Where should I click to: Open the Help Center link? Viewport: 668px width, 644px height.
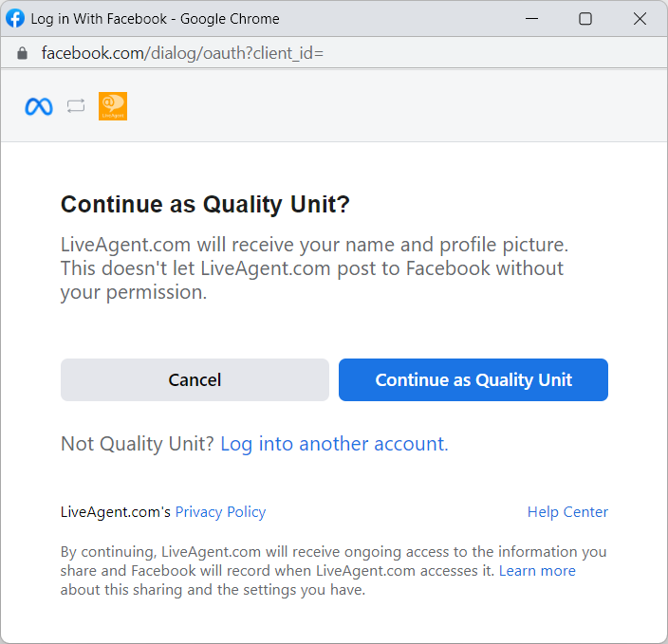click(567, 512)
